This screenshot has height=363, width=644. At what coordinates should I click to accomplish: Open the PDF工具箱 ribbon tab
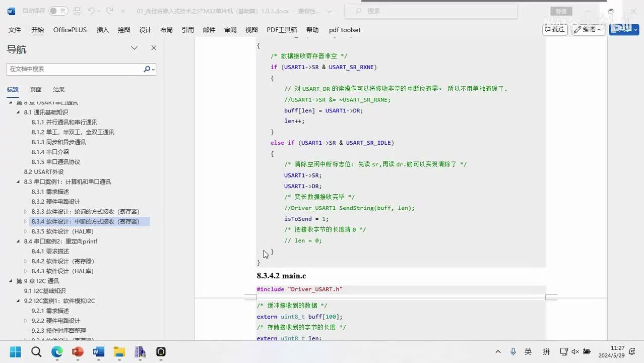pyautogui.click(x=282, y=30)
